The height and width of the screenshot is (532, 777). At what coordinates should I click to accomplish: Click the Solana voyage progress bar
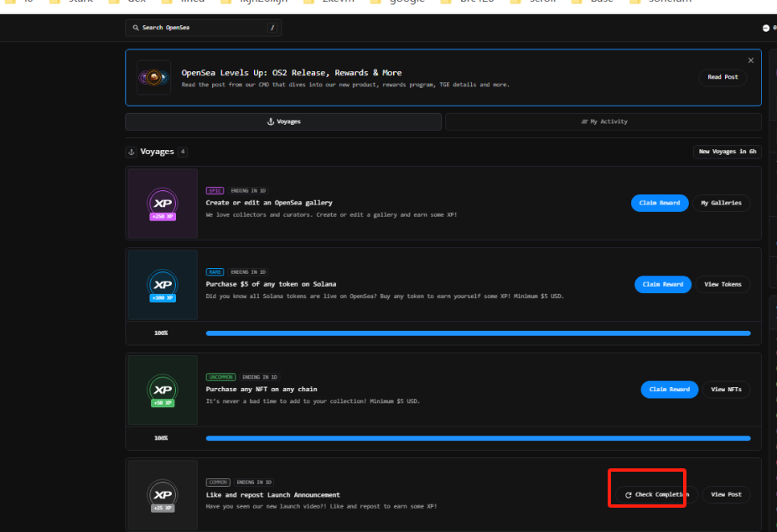[x=479, y=333]
